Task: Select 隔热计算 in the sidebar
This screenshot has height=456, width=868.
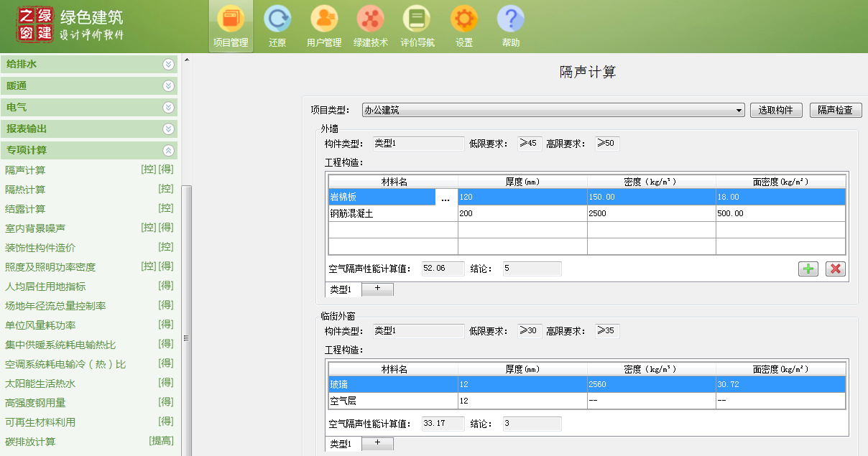Action: 25,190
